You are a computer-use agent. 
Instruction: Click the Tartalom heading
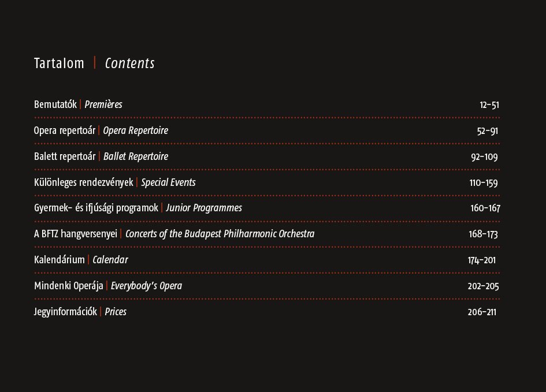[59, 64]
